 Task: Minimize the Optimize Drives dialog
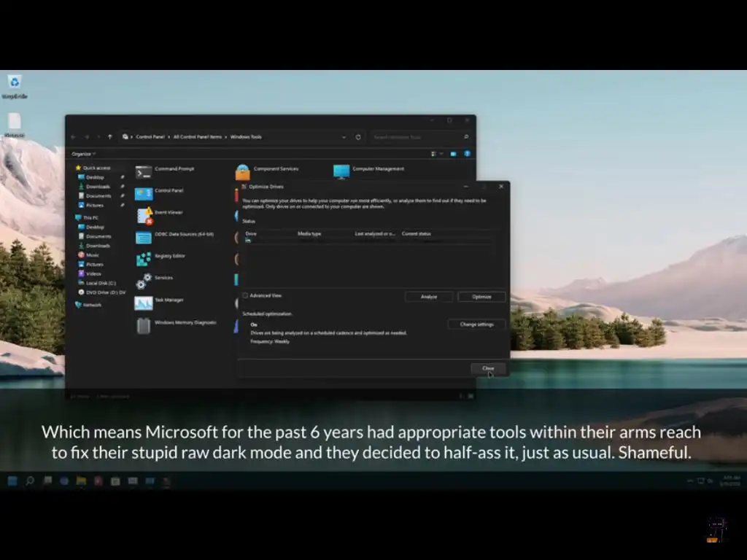click(466, 187)
